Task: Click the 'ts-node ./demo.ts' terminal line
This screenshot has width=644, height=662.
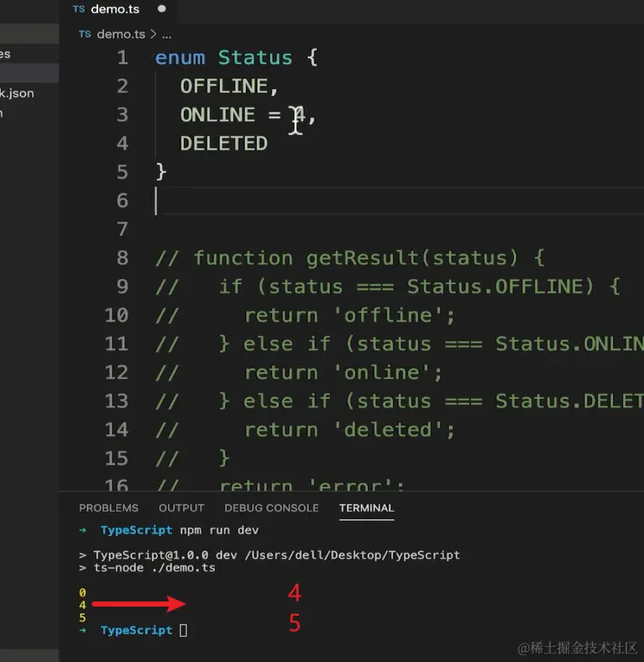Action: click(154, 568)
